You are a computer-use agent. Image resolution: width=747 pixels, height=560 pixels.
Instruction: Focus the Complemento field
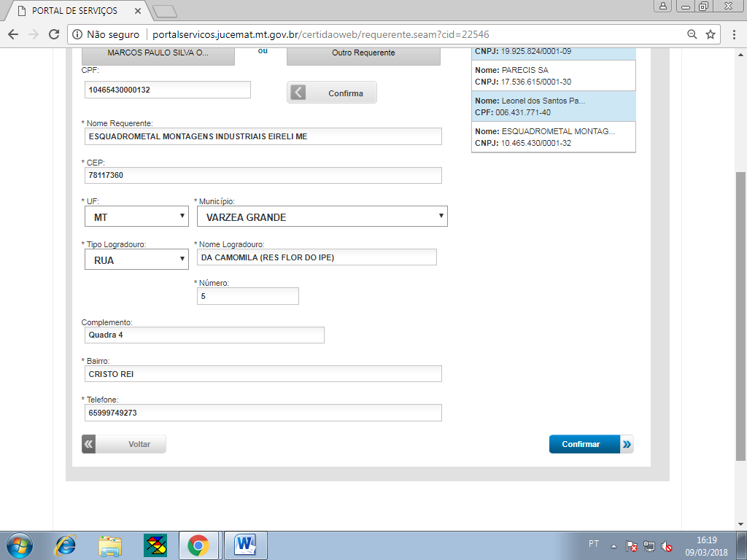204,335
